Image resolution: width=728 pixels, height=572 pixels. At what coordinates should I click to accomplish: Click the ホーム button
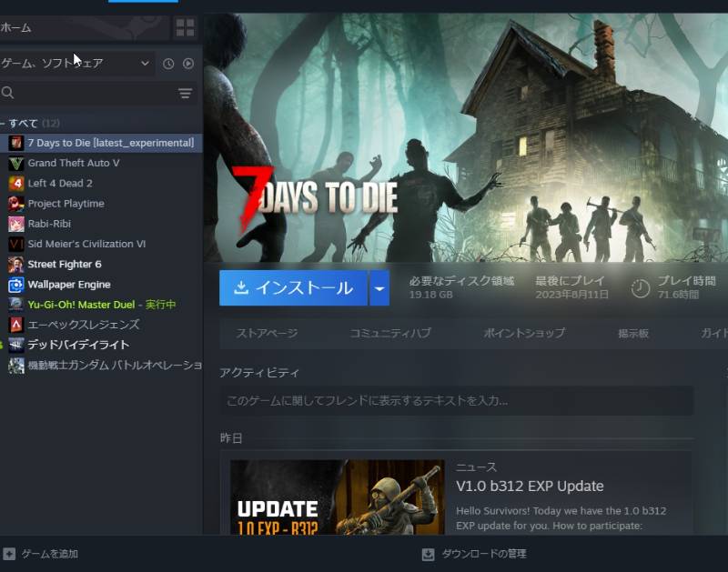pyautogui.click(x=85, y=28)
